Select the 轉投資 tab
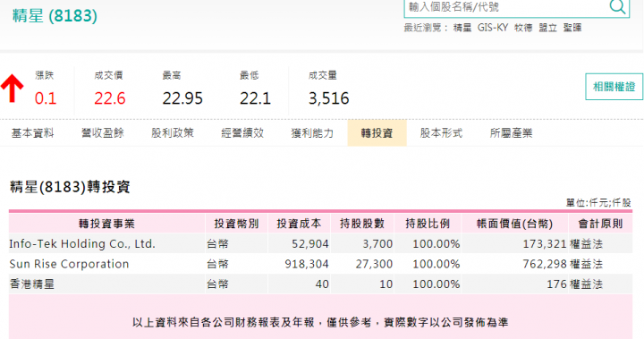The height and width of the screenshot is (339, 644). tap(377, 132)
